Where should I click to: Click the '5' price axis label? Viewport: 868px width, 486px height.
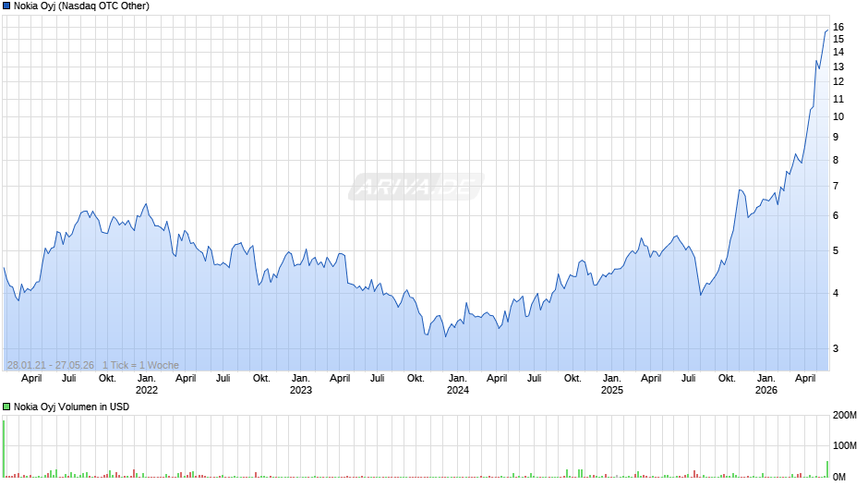click(x=836, y=251)
